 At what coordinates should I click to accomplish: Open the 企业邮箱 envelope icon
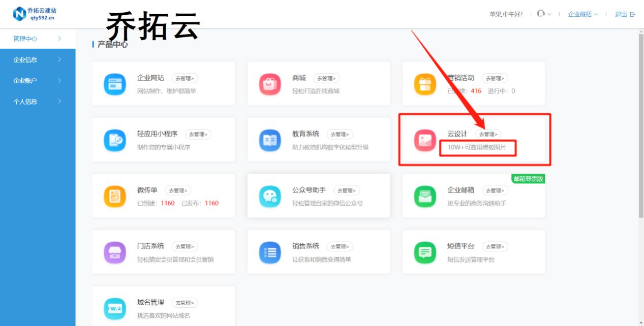[425, 197]
